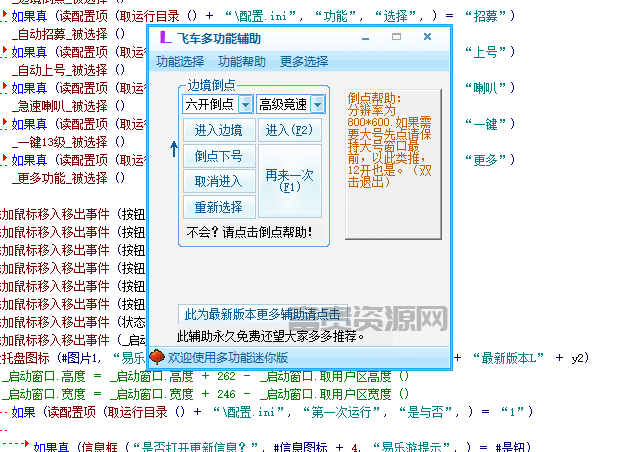Click the "是否打开更新信息?" string in code
The width and height of the screenshot is (634, 452).
point(196,447)
